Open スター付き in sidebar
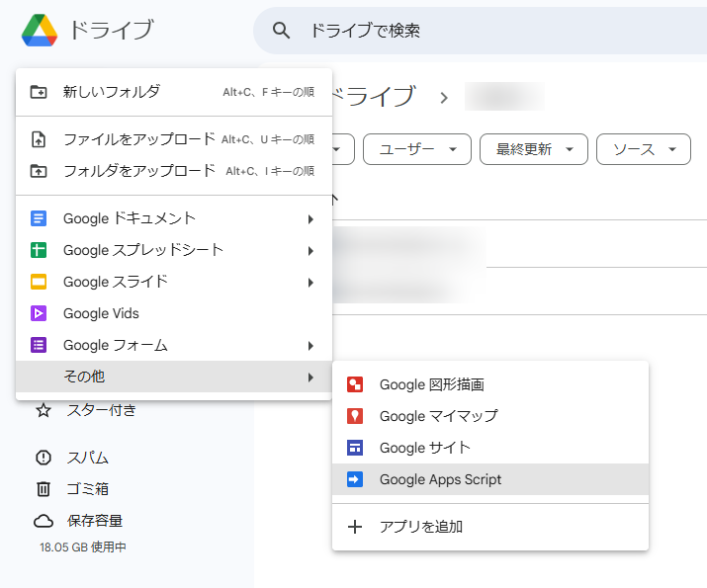Viewport: 707px width, 588px height. pos(102,410)
